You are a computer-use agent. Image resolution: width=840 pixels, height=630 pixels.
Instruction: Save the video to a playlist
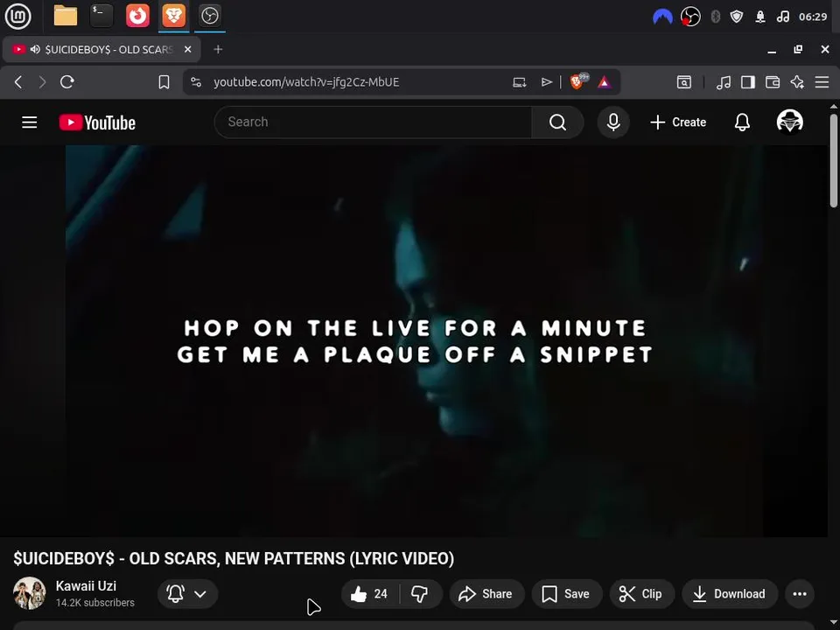coord(567,593)
